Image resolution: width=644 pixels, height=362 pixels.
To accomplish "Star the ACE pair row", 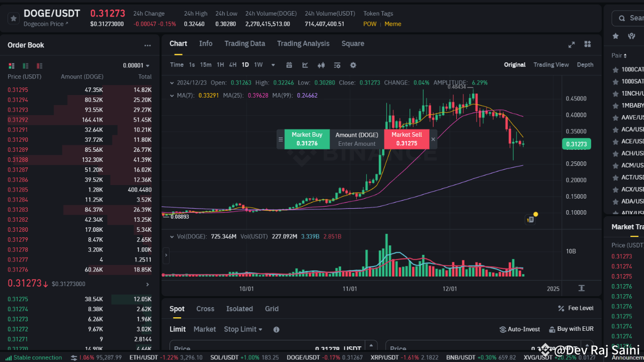I will pyautogui.click(x=615, y=142).
